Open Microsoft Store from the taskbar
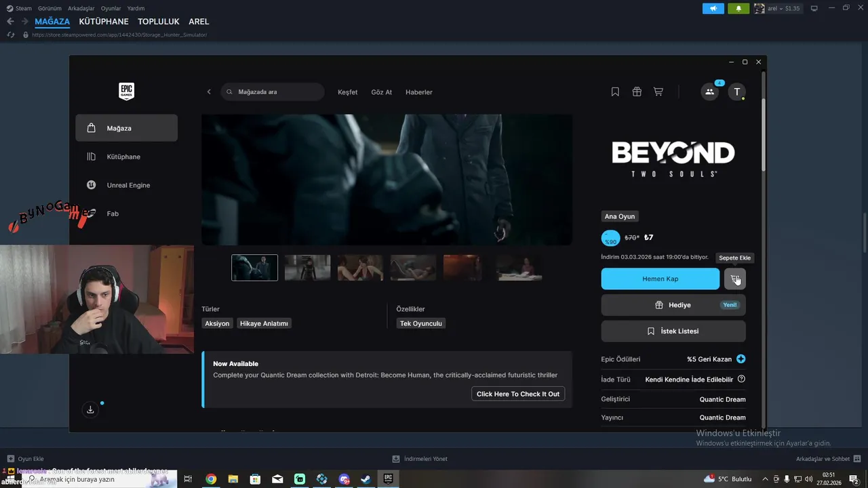The image size is (868, 488). click(256, 479)
